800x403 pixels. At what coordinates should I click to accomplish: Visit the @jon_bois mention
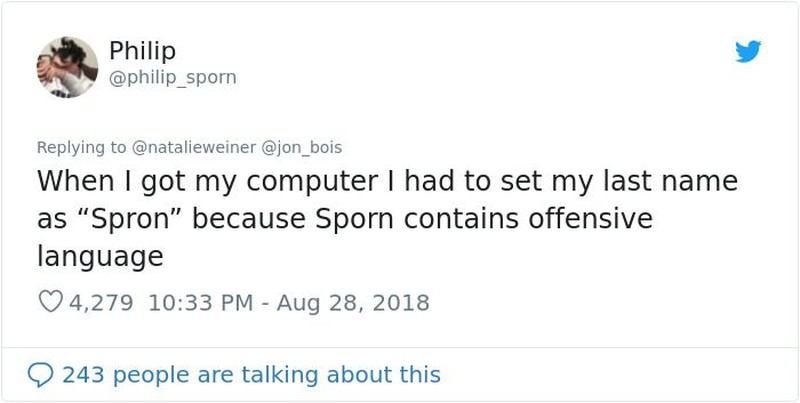301,147
